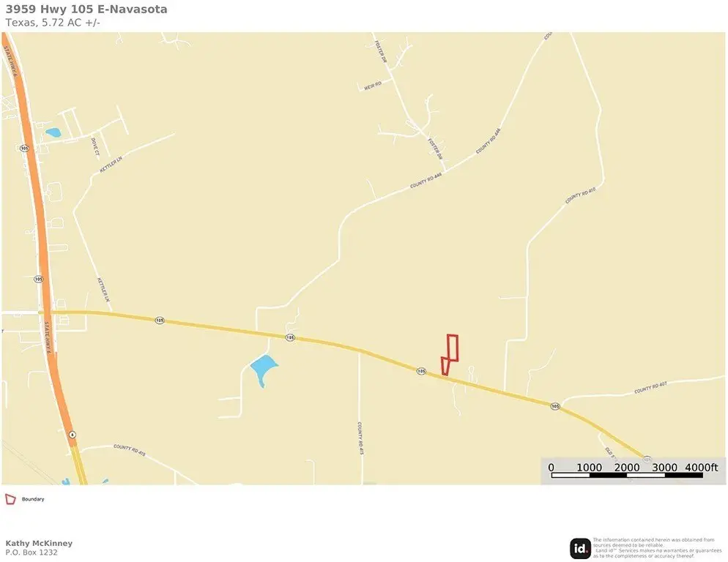
Task: Click the Boundary legend text
Action: 33,499
